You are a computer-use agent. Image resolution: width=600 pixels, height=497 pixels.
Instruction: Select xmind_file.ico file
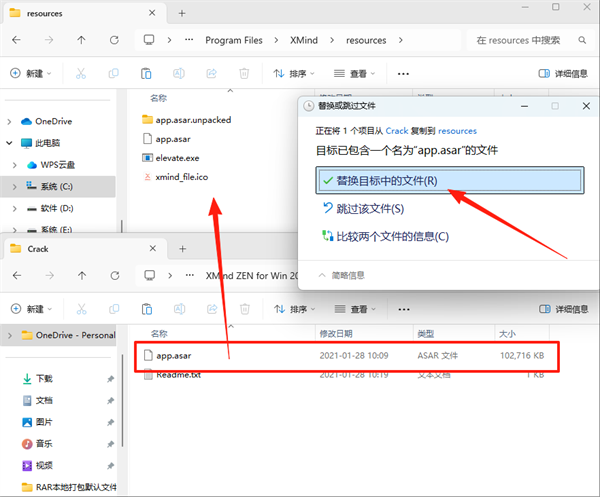(x=176, y=177)
